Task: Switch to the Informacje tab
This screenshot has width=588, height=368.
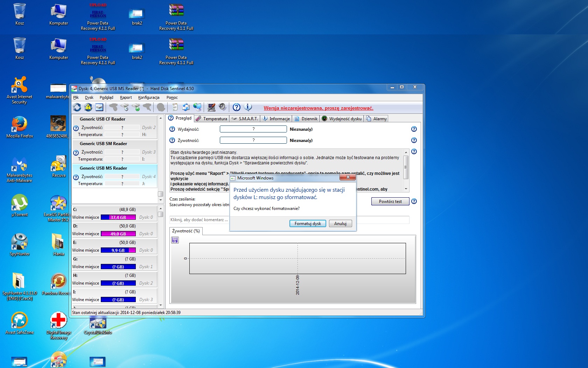Action: click(x=276, y=119)
